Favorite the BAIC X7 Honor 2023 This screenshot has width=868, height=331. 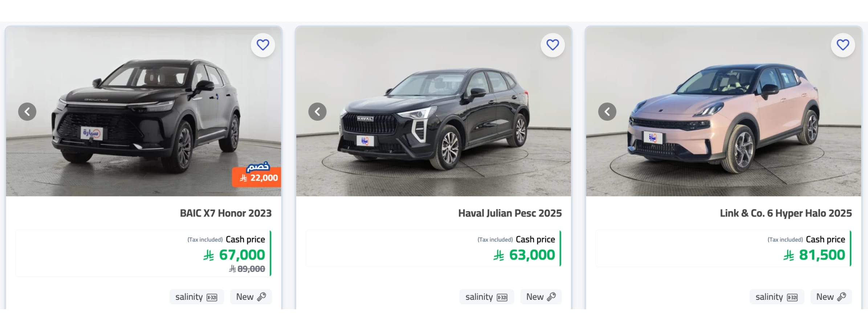[x=263, y=45]
